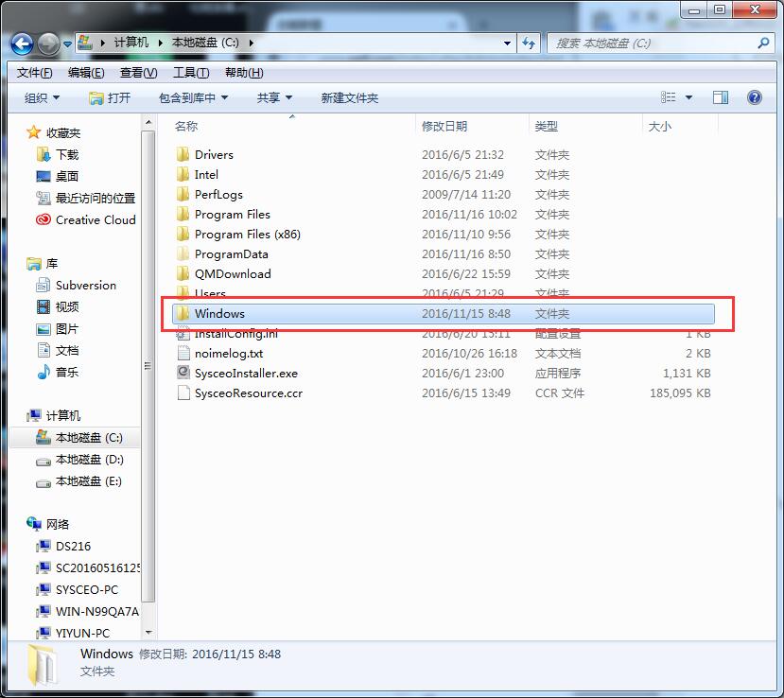
Task: Open the view options dropdown arrow
Action: (688, 97)
